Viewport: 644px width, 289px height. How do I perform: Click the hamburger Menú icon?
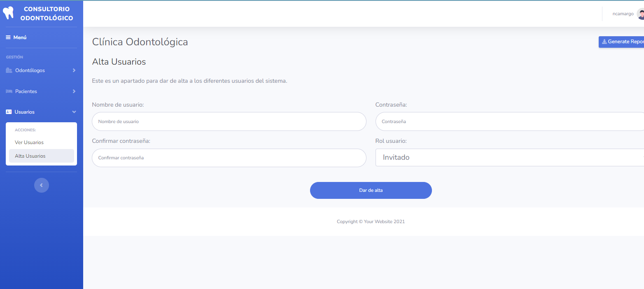click(x=8, y=37)
